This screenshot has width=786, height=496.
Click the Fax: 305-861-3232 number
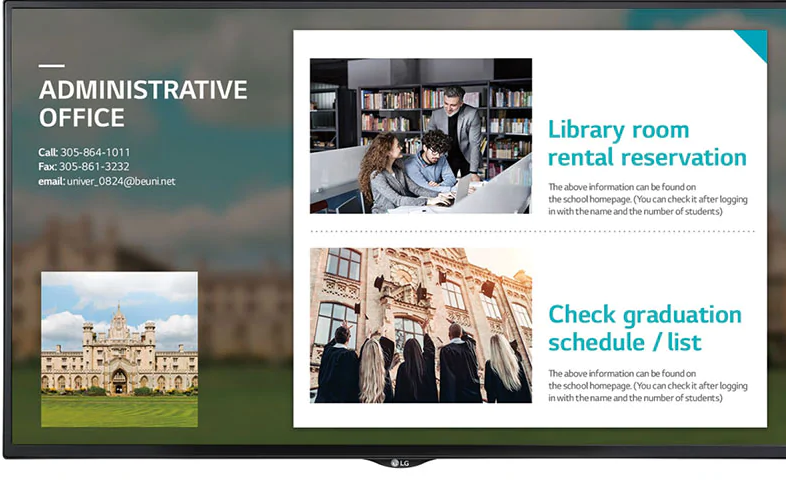tap(84, 167)
